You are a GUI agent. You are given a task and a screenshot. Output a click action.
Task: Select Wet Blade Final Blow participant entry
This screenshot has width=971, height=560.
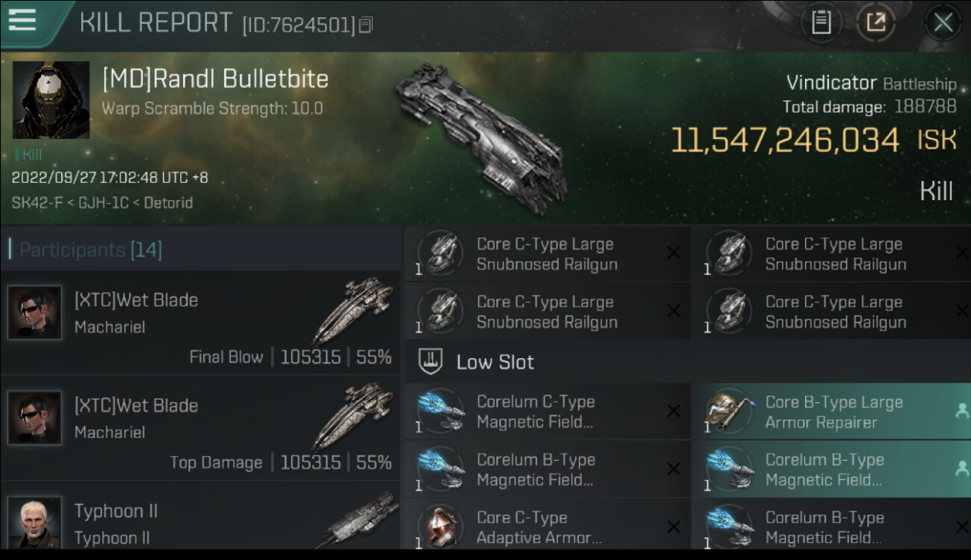click(200, 323)
